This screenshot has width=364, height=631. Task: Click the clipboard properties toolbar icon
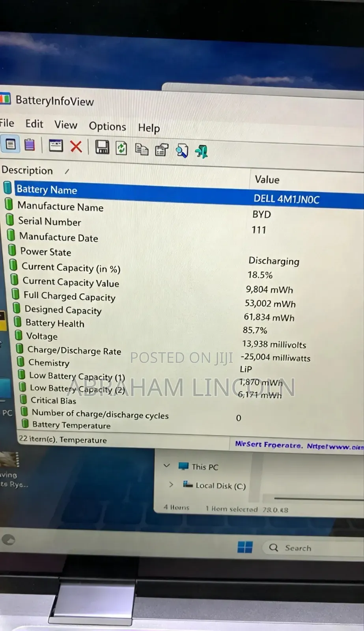coord(162,150)
